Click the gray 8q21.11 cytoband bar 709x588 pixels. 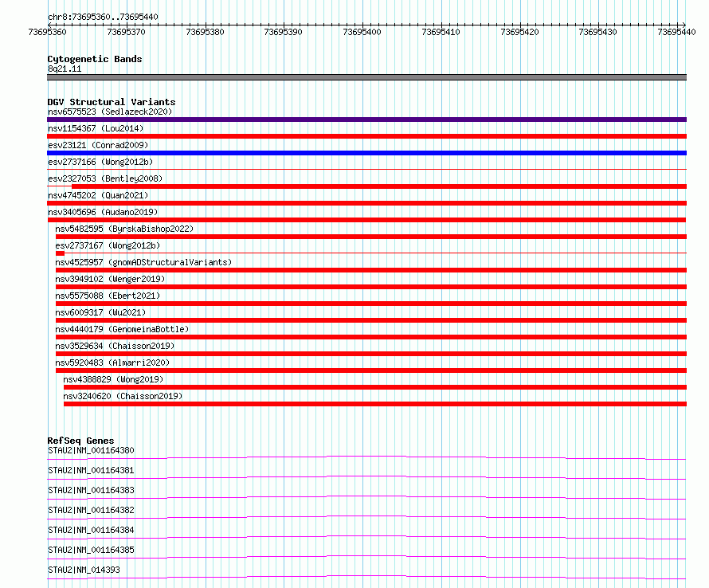pyautogui.click(x=366, y=77)
